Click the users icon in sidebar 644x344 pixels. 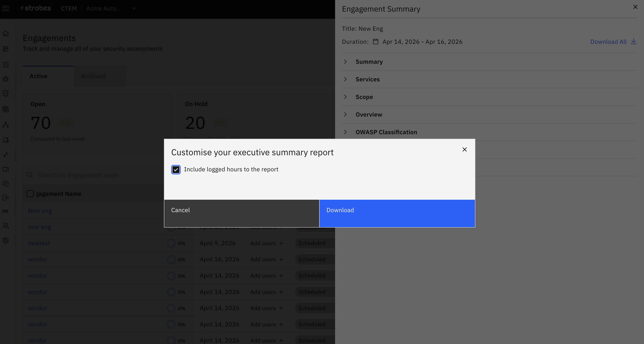click(6, 226)
